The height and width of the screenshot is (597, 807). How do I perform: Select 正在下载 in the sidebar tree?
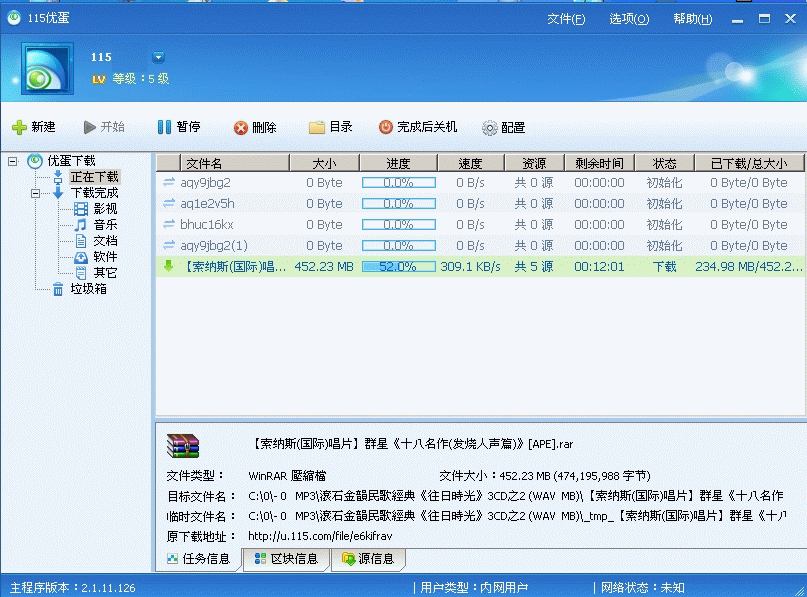pyautogui.click(x=95, y=177)
